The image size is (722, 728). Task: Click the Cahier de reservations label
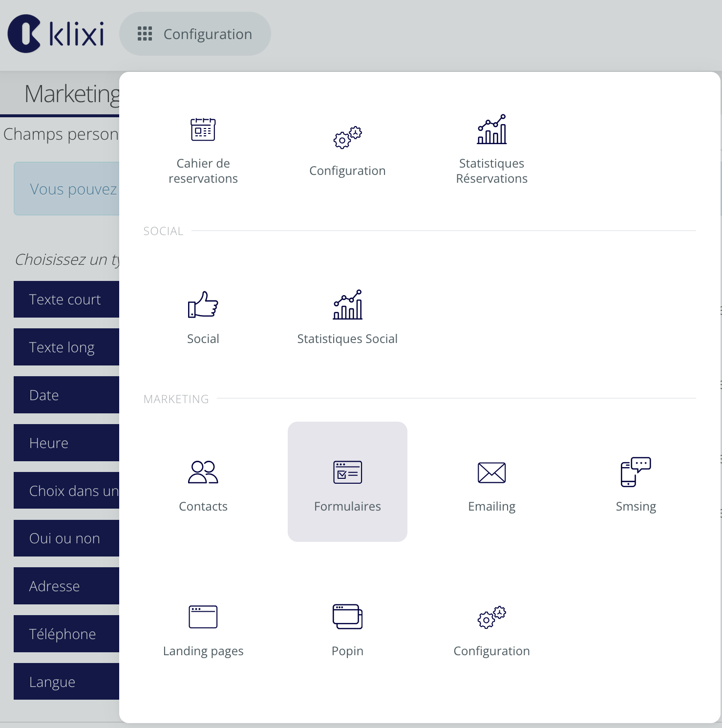[203, 171]
